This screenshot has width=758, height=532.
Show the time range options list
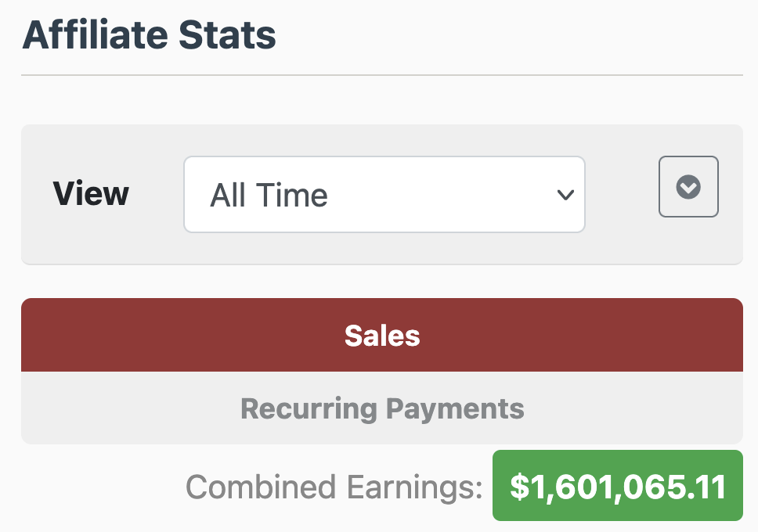point(384,195)
